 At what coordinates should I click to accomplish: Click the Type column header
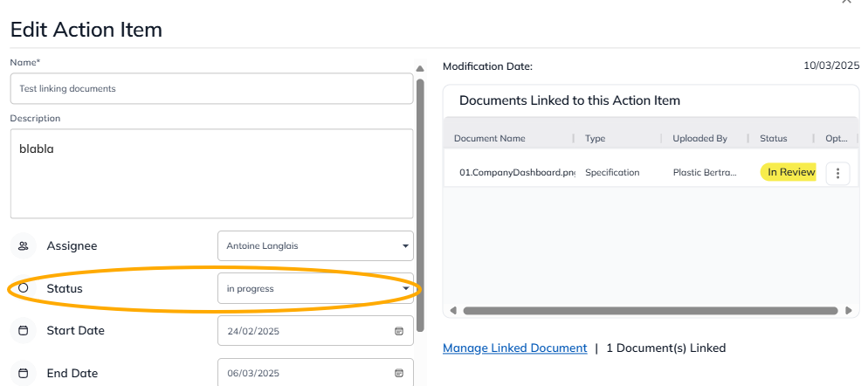tap(595, 138)
